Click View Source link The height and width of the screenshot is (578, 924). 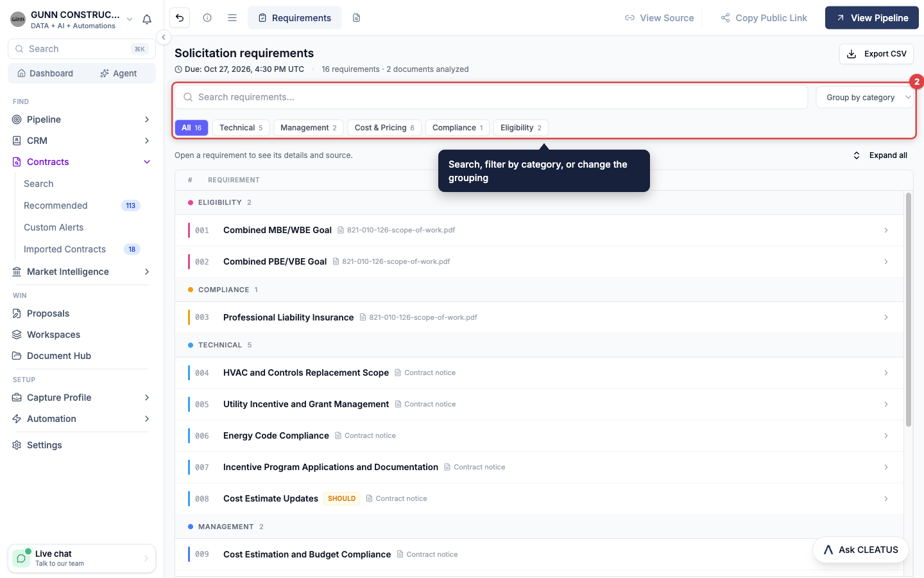point(659,18)
